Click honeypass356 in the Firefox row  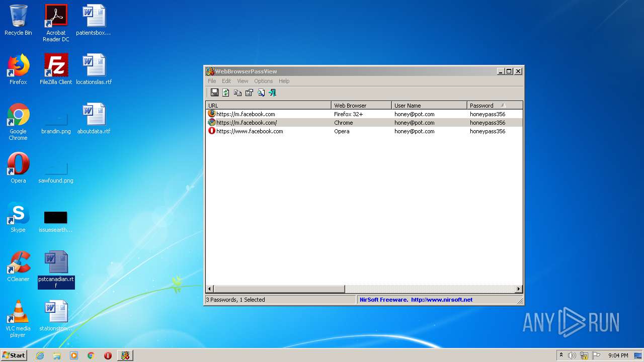pos(488,114)
